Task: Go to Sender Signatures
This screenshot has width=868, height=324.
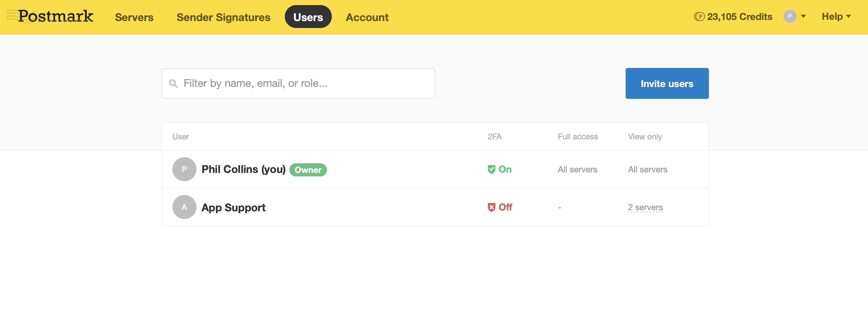Action: click(x=223, y=17)
